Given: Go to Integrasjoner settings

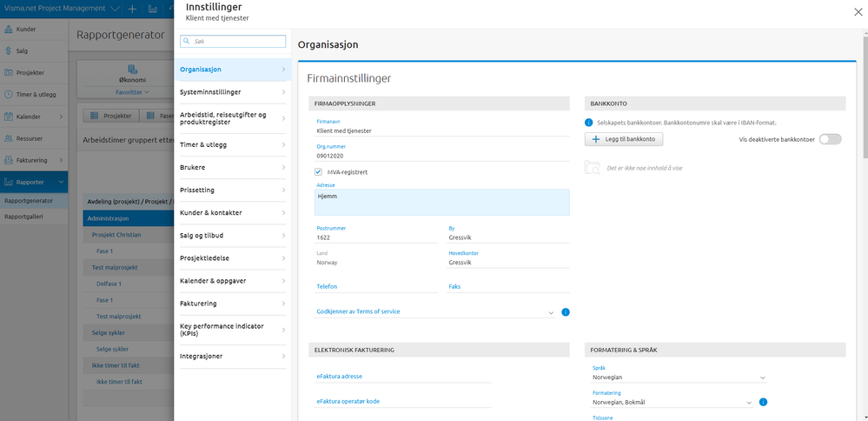Looking at the screenshot, I should 233,355.
